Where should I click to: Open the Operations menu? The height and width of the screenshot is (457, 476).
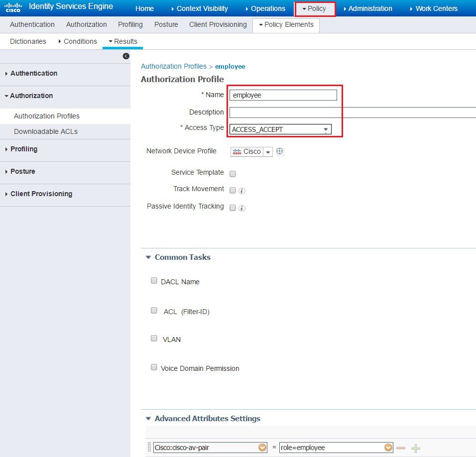pyautogui.click(x=265, y=8)
